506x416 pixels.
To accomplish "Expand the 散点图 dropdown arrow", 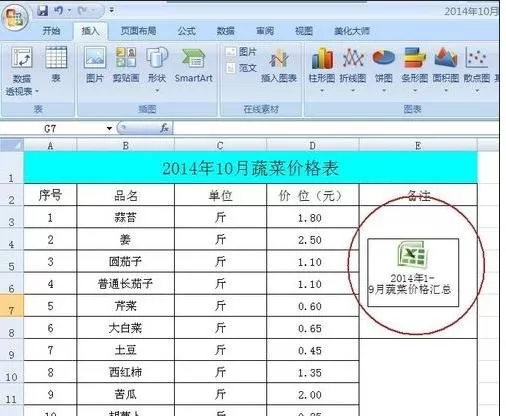I will pyautogui.click(x=477, y=90).
